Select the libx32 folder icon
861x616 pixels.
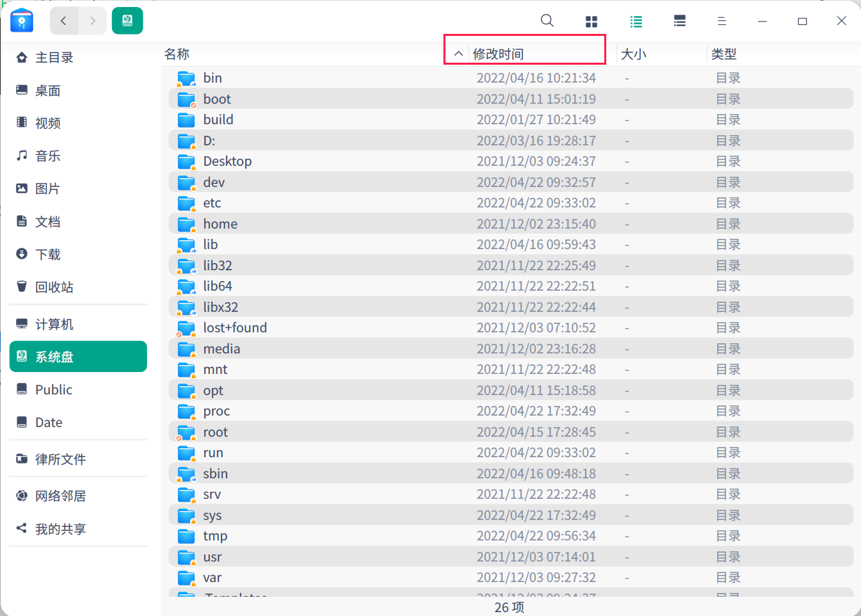(186, 307)
